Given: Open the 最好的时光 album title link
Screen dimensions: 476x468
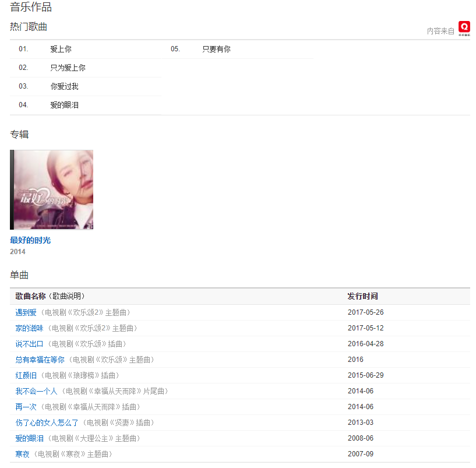Looking at the screenshot, I should point(30,240).
